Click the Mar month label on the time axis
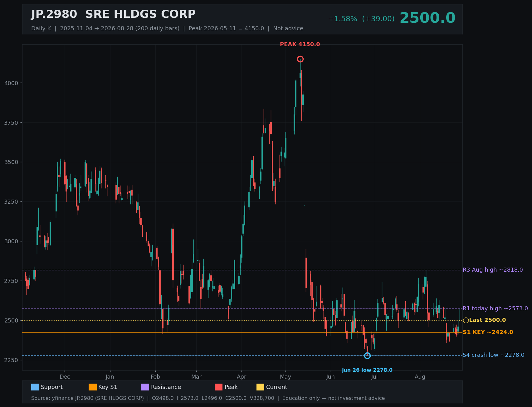 pyautogui.click(x=196, y=377)
